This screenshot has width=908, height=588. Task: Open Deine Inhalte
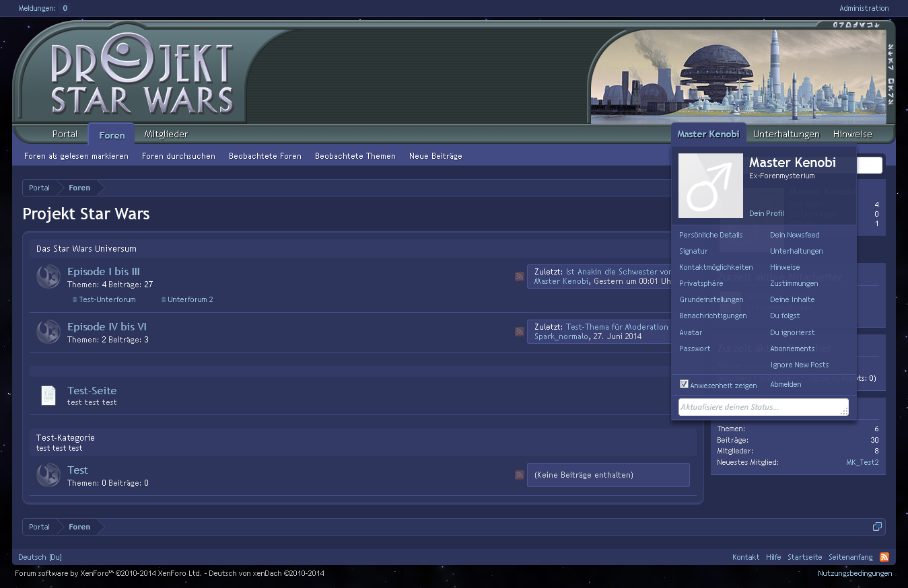point(792,299)
